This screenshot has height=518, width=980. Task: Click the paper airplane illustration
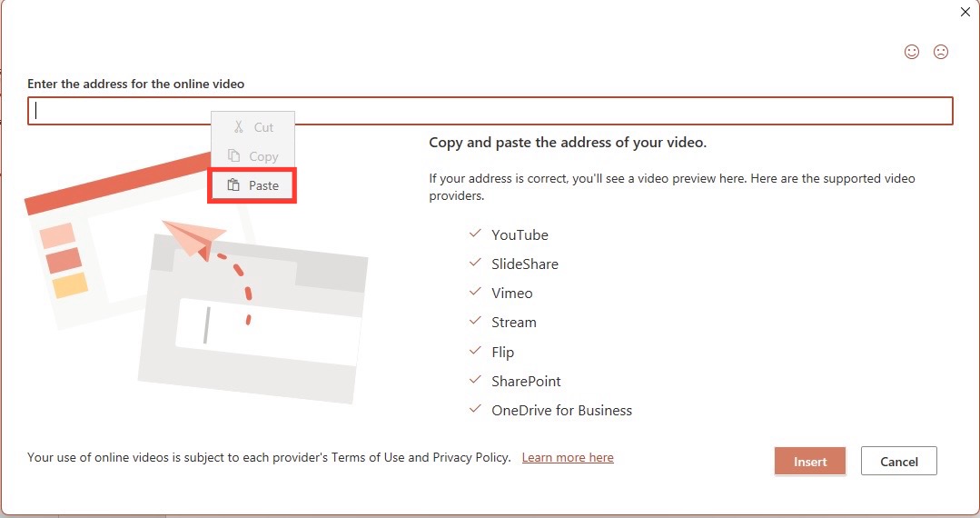[193, 239]
